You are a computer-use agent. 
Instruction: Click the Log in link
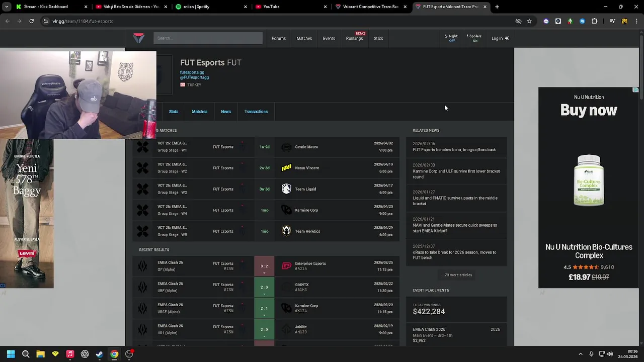click(x=500, y=38)
